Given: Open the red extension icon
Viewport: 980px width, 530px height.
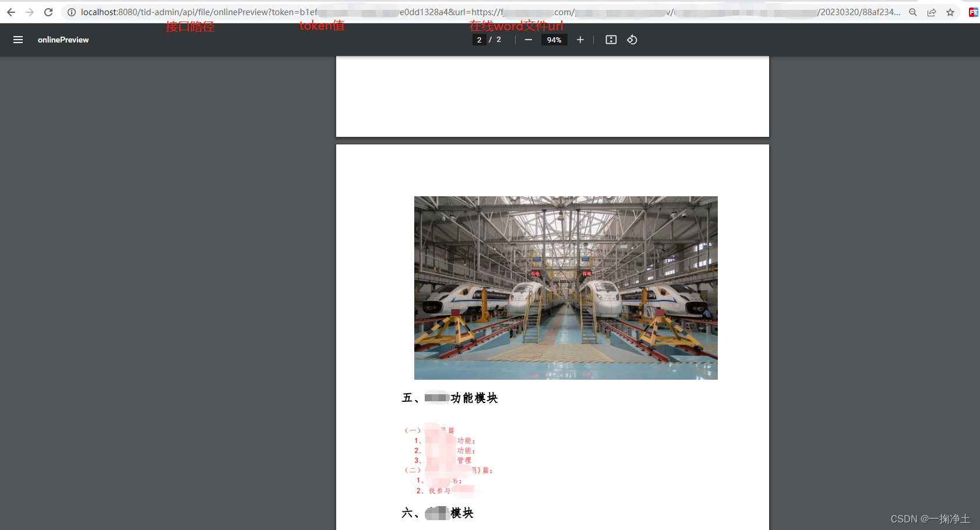Looking at the screenshot, I should pos(973,12).
